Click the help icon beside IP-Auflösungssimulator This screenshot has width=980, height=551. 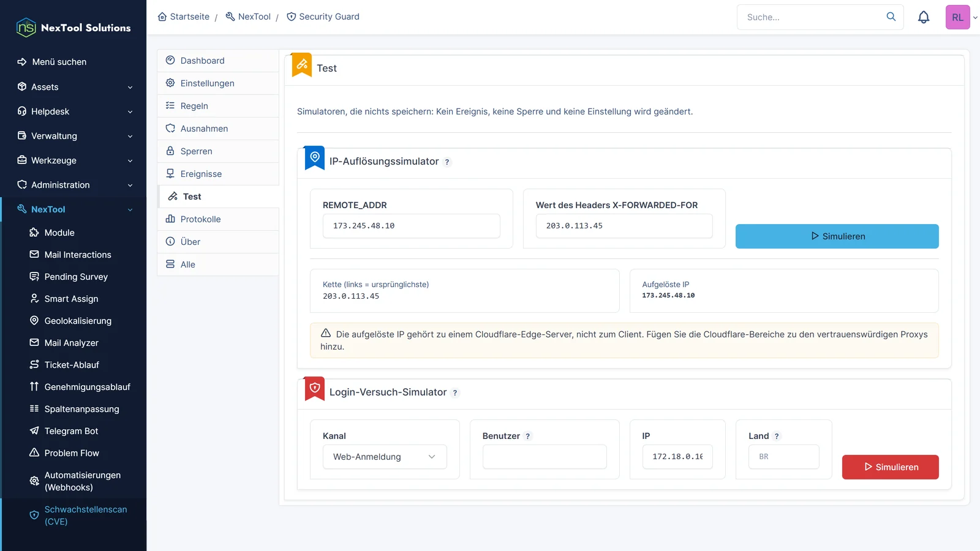pos(447,162)
